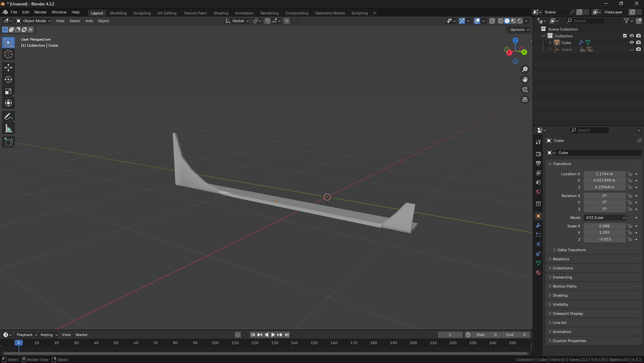Screen dimensions: 644x363
Task: Open the Render properties tab
Action: [x=538, y=154]
